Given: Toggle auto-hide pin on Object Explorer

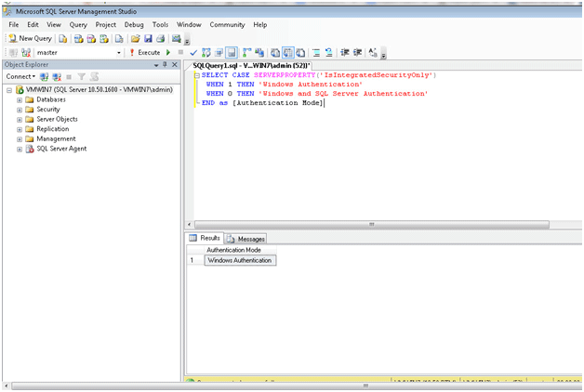Looking at the screenshot, I should click(x=165, y=64).
